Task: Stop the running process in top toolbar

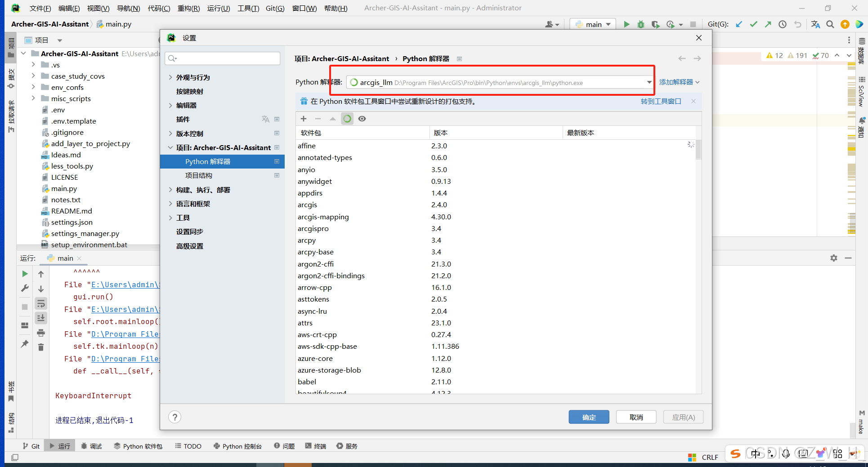Action: click(x=693, y=24)
